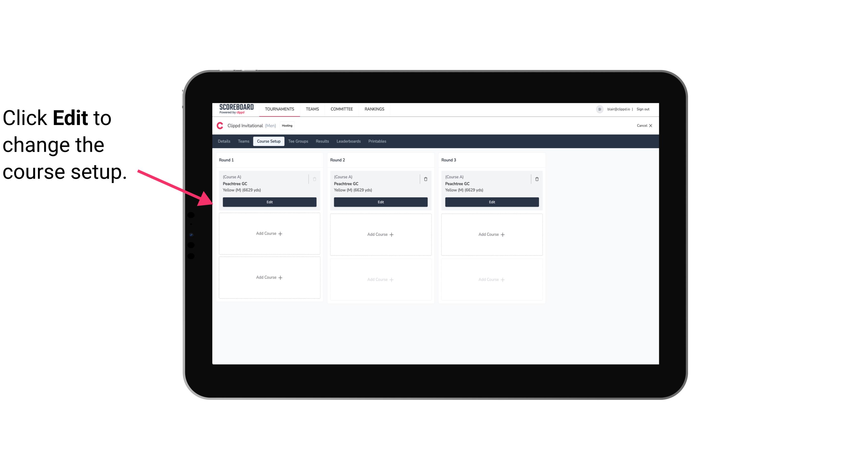
Task: Click the Course Setup tab
Action: coord(268,141)
